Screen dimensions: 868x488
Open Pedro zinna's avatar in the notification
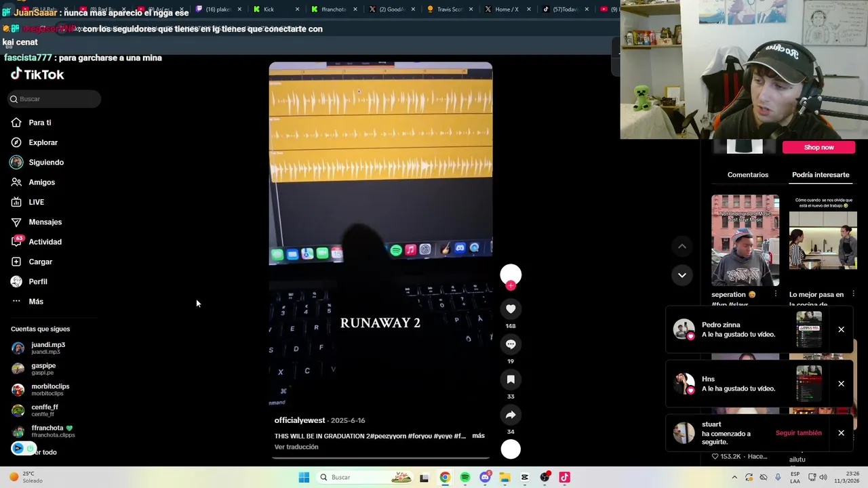point(684,329)
